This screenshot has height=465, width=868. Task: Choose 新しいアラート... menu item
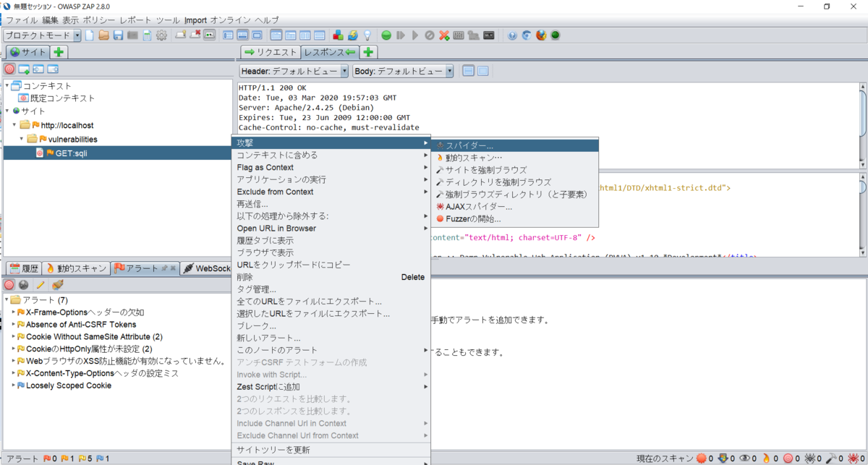(x=331, y=338)
